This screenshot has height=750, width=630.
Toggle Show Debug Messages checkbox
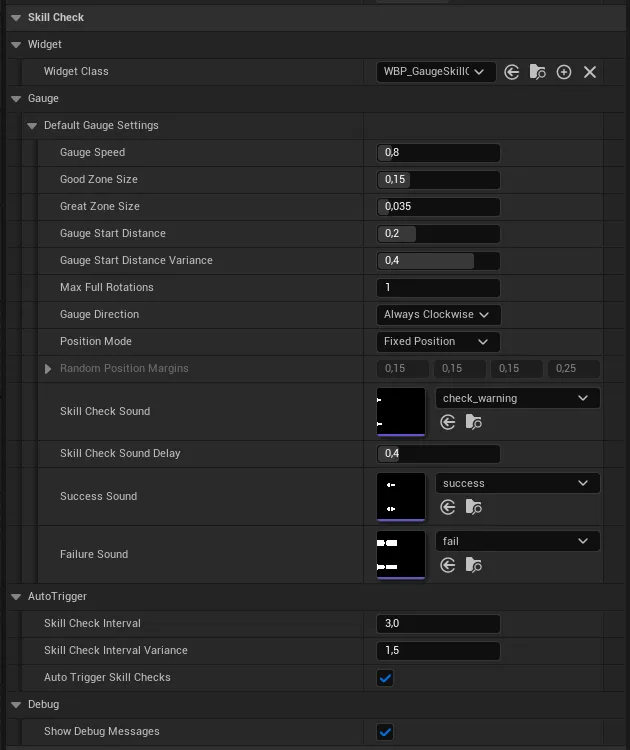[385, 732]
